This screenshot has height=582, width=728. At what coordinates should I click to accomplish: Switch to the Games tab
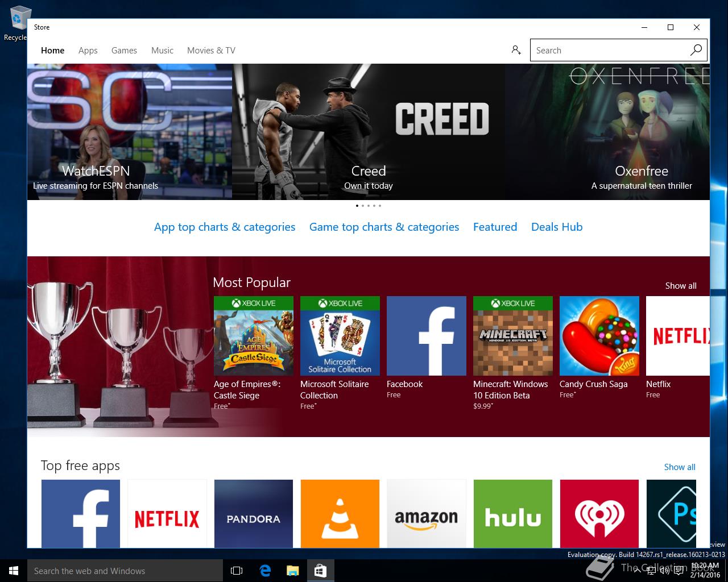click(x=124, y=50)
